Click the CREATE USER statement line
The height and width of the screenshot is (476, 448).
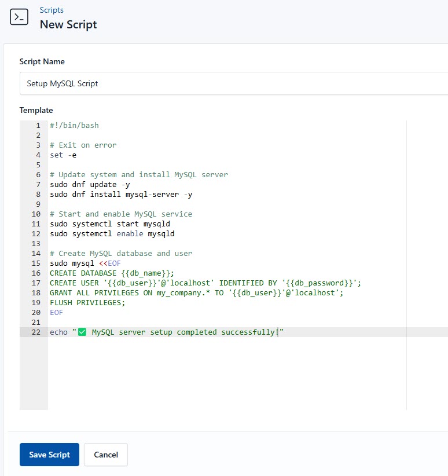pyautogui.click(x=205, y=283)
